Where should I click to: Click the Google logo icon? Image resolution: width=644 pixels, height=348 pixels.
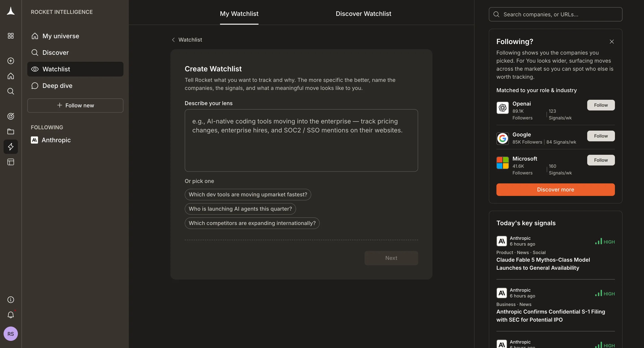click(502, 138)
